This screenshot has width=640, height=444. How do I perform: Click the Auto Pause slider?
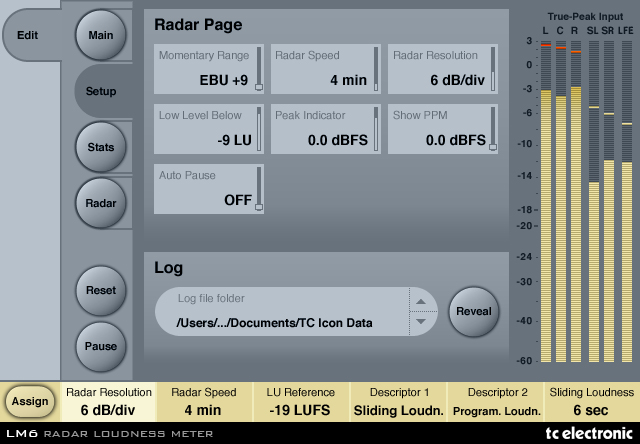tap(259, 189)
